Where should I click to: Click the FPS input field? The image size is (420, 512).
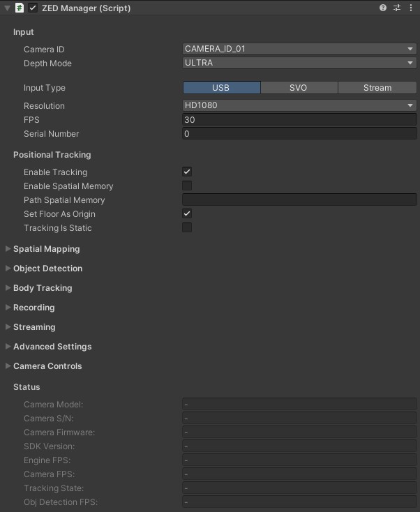tap(299, 120)
